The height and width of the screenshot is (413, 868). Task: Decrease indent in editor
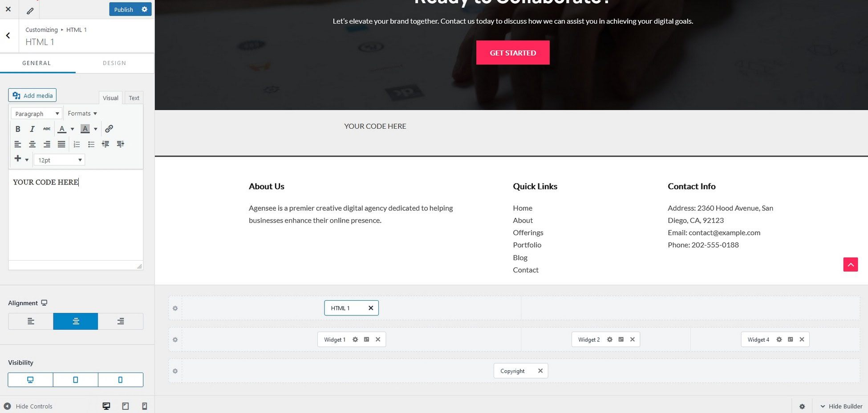click(105, 144)
